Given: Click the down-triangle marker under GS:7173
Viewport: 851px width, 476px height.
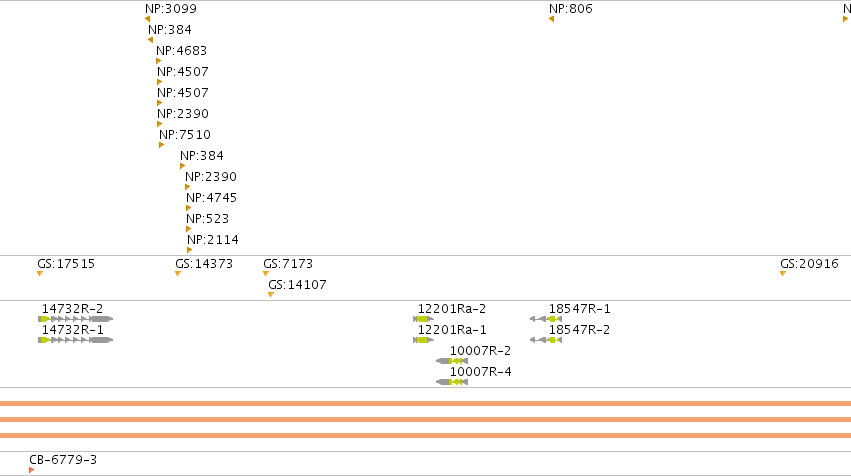Looking at the screenshot, I should tap(266, 274).
